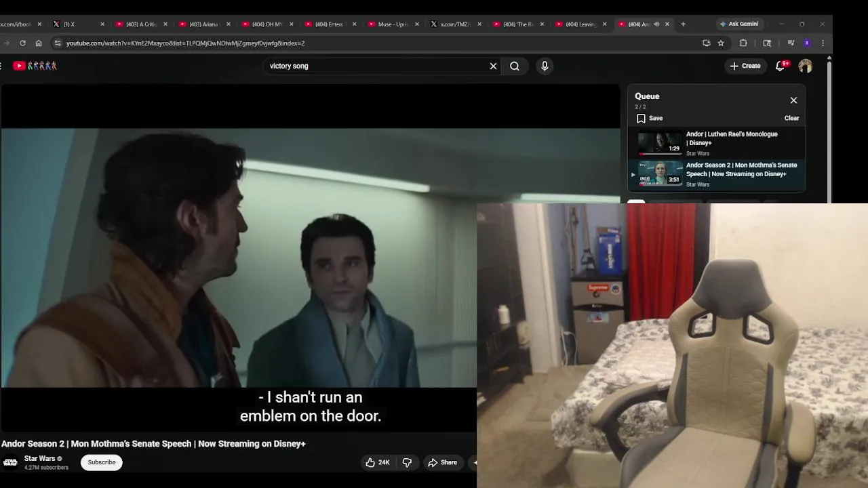868x488 pixels.
Task: Start voice search with microphone icon
Action: point(545,66)
